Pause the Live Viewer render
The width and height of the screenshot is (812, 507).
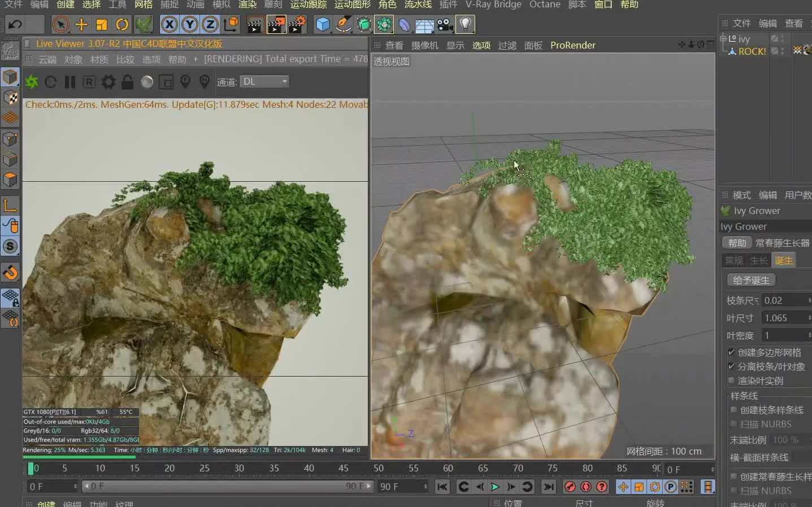point(70,82)
